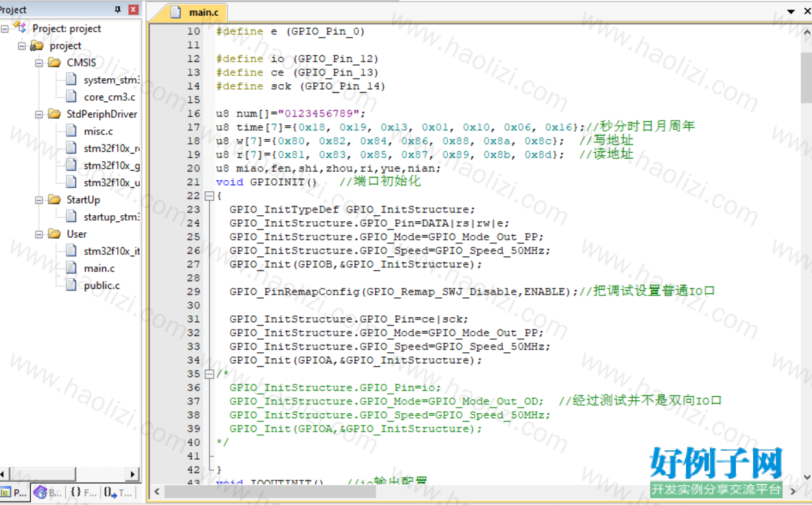This screenshot has height=505, width=812.
Task: Open stm32f10x_it file in tree
Action: [111, 251]
